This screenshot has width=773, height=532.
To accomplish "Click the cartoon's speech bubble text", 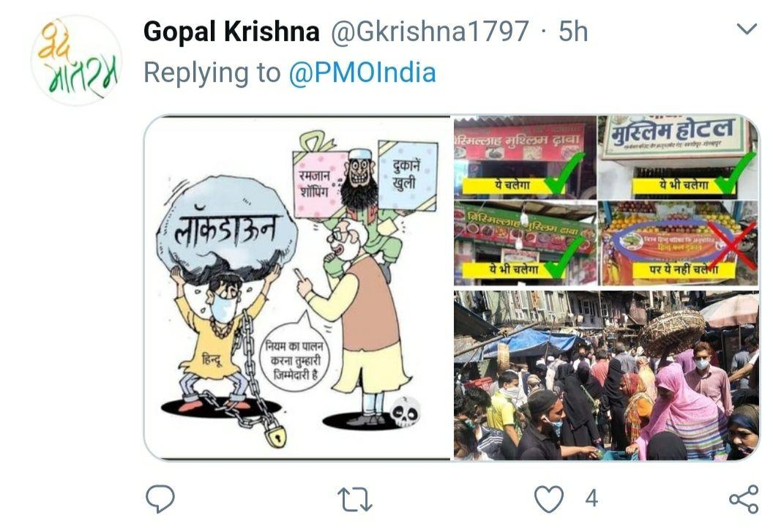I will click(x=296, y=360).
